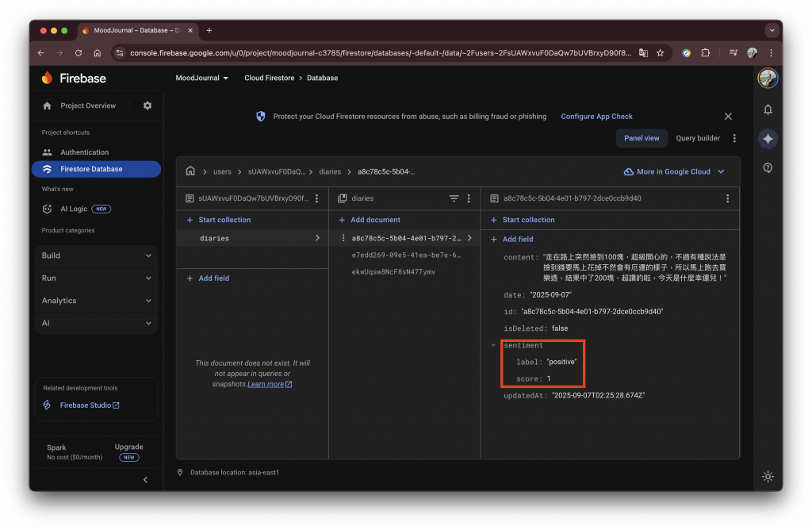Select document ekwUqsw8NcF8sN47Tymv
Screen dimensions: 812x530
[x=393, y=272]
